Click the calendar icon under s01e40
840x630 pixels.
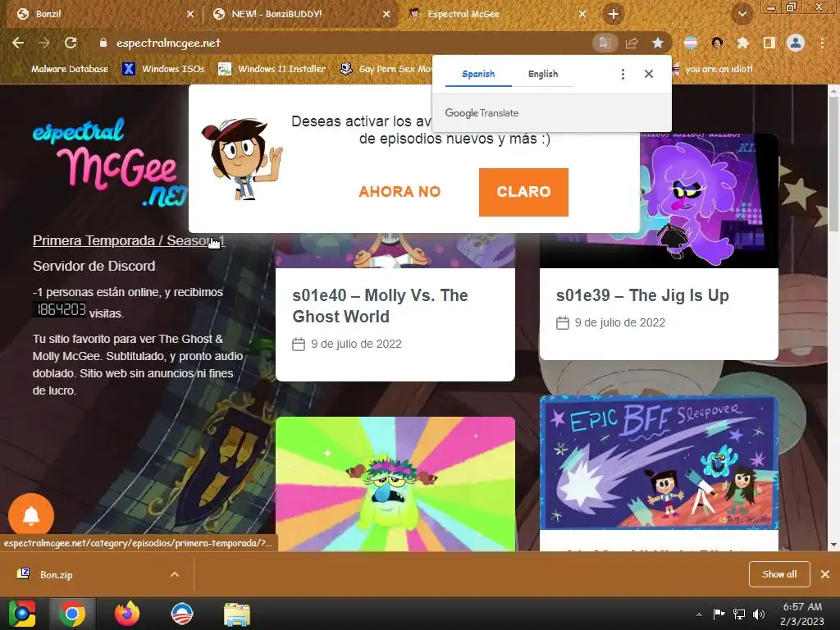(x=299, y=344)
